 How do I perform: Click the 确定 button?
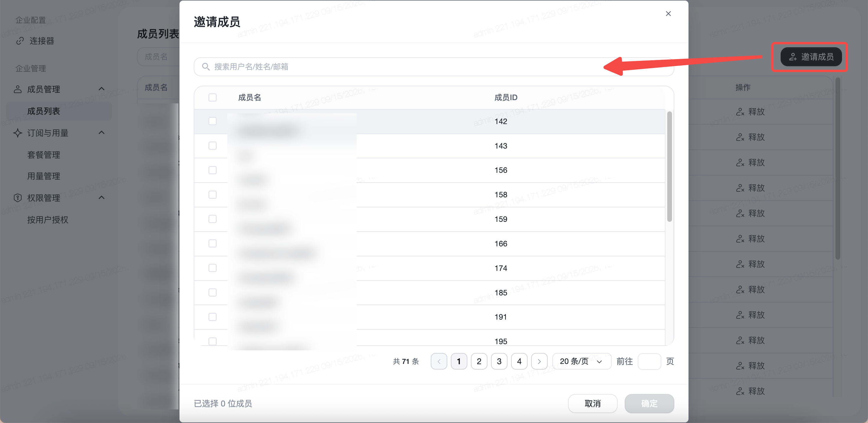tap(649, 404)
